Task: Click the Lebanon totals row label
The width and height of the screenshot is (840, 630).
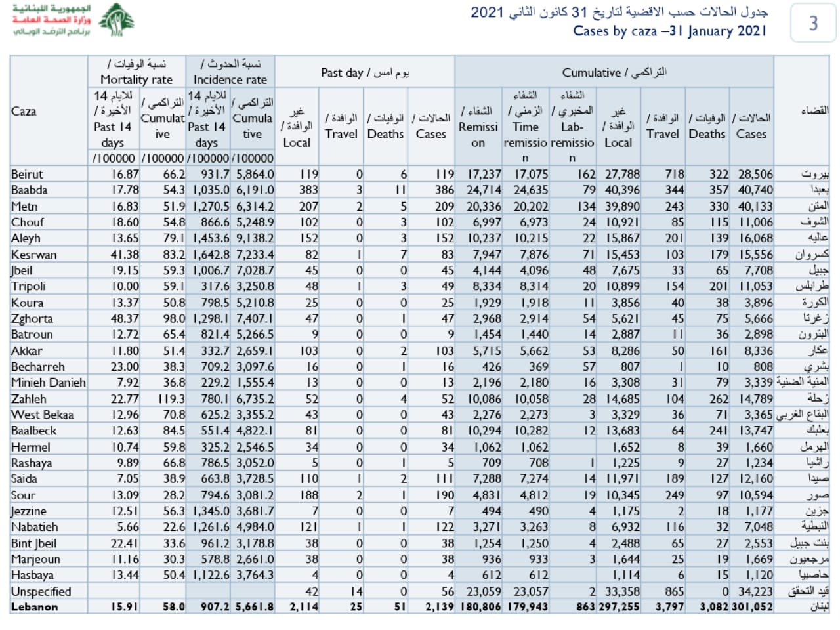Action: pos(34,607)
